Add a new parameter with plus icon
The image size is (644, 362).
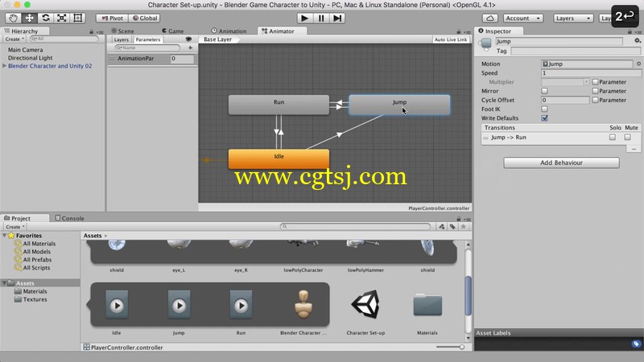[190, 47]
